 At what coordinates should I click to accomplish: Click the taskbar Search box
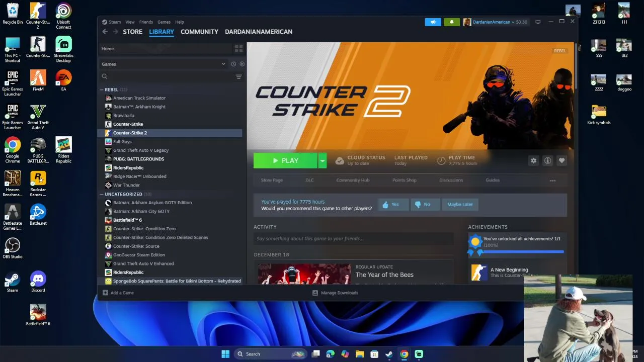(271, 354)
